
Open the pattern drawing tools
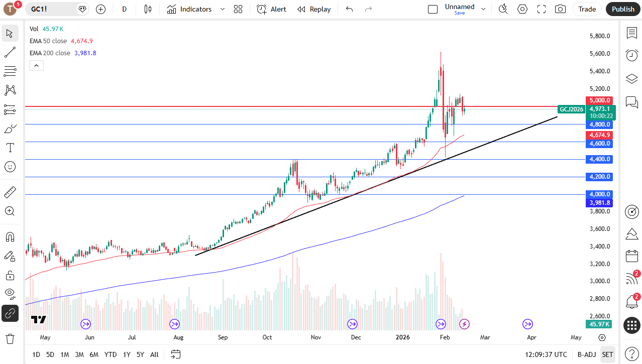pos(10,90)
